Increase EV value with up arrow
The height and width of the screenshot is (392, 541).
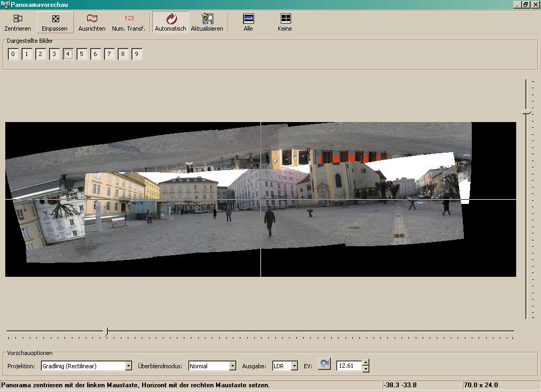point(366,362)
